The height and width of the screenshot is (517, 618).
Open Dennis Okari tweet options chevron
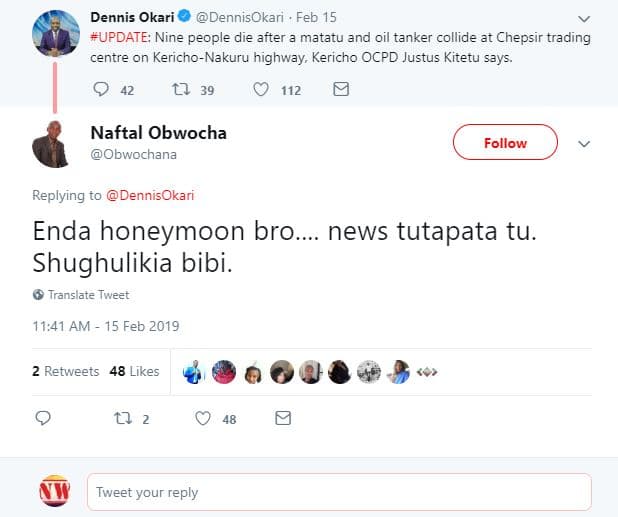(x=586, y=18)
